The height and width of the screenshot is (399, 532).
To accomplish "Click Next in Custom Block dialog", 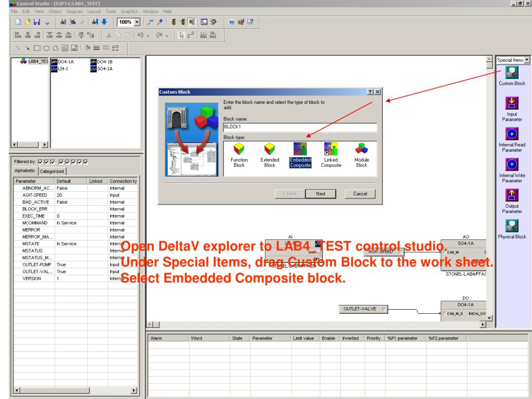I will click(x=321, y=194).
